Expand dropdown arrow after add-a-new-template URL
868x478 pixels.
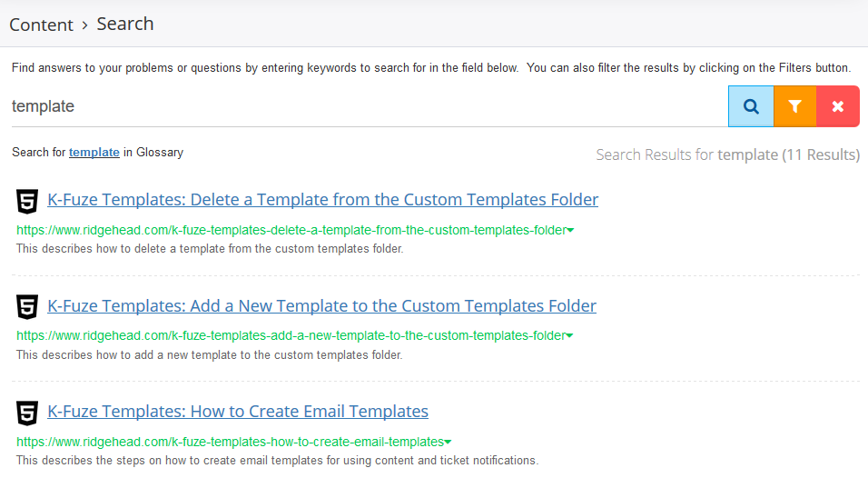click(569, 335)
